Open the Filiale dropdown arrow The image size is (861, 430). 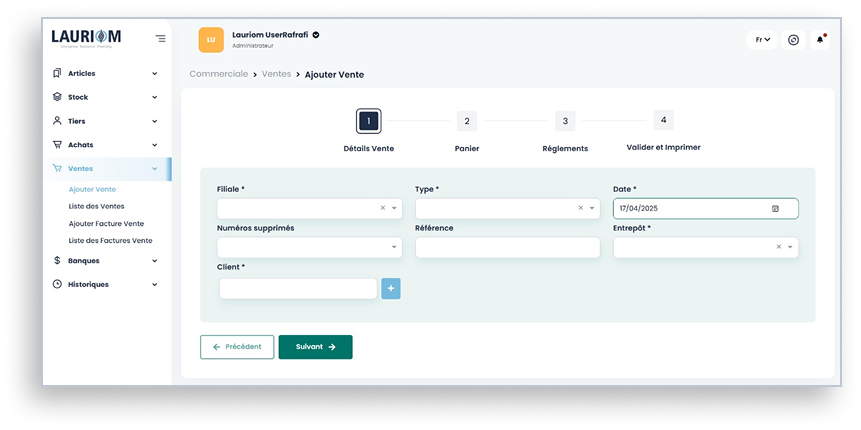click(394, 209)
